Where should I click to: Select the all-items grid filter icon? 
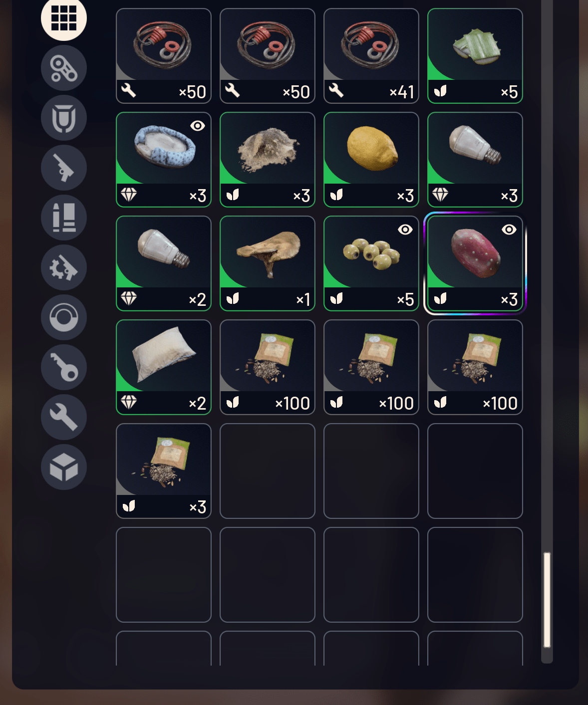click(64, 18)
